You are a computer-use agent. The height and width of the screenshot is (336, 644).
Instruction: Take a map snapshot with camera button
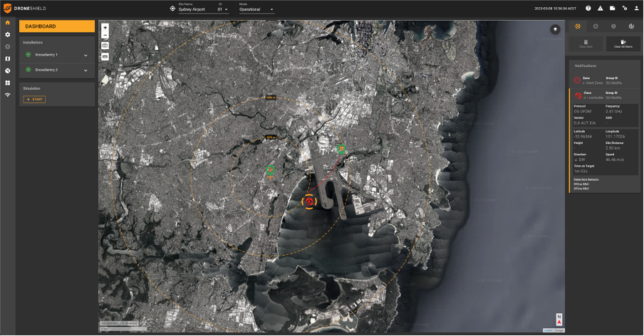point(105,46)
